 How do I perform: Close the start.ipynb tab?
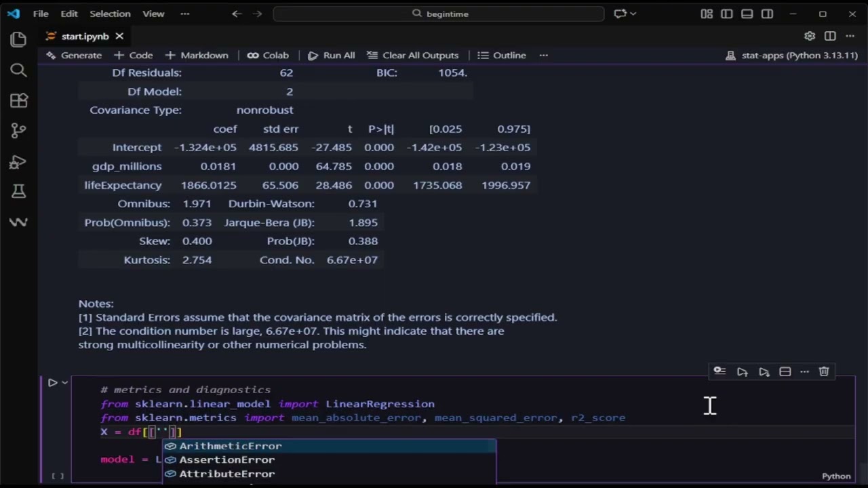tap(119, 36)
